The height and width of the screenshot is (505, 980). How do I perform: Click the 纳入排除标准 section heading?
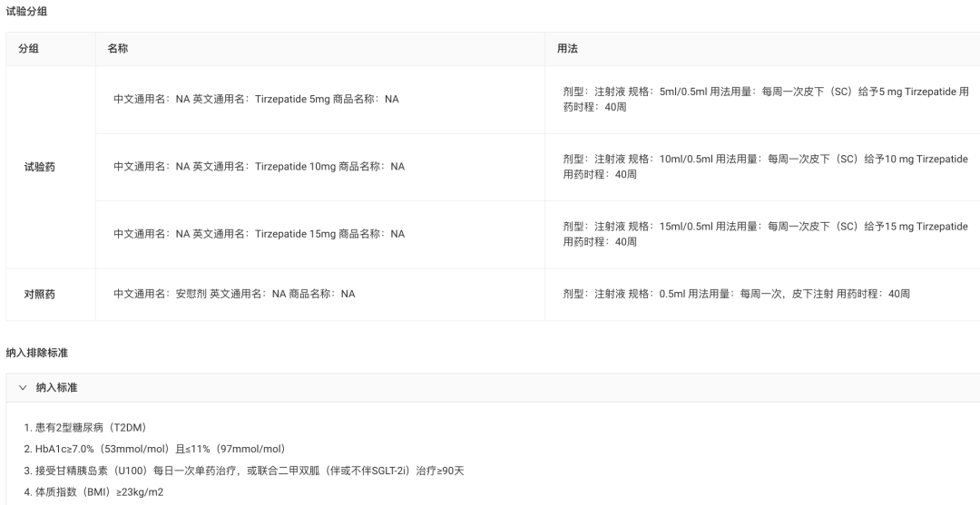36,353
